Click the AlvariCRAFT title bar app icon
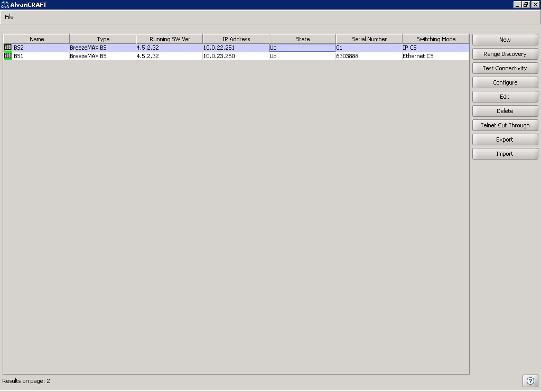This screenshot has height=392, width=541. click(x=5, y=4)
